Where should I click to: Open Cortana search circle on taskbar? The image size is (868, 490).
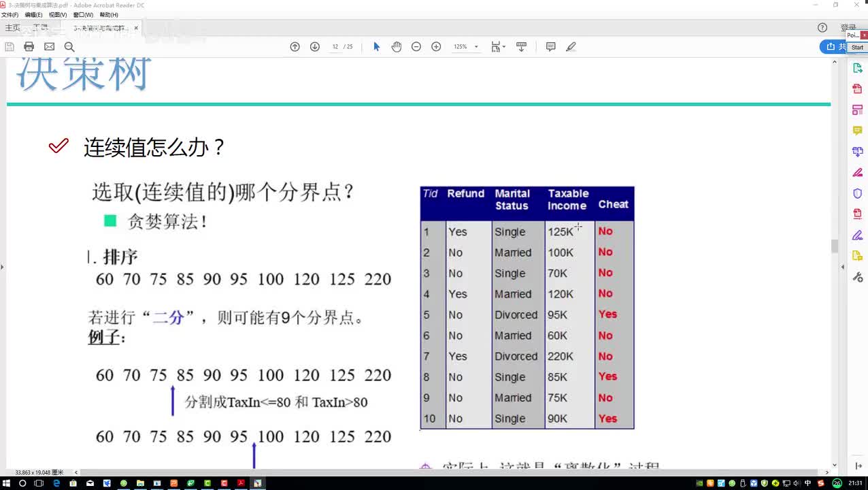pyautogui.click(x=22, y=483)
